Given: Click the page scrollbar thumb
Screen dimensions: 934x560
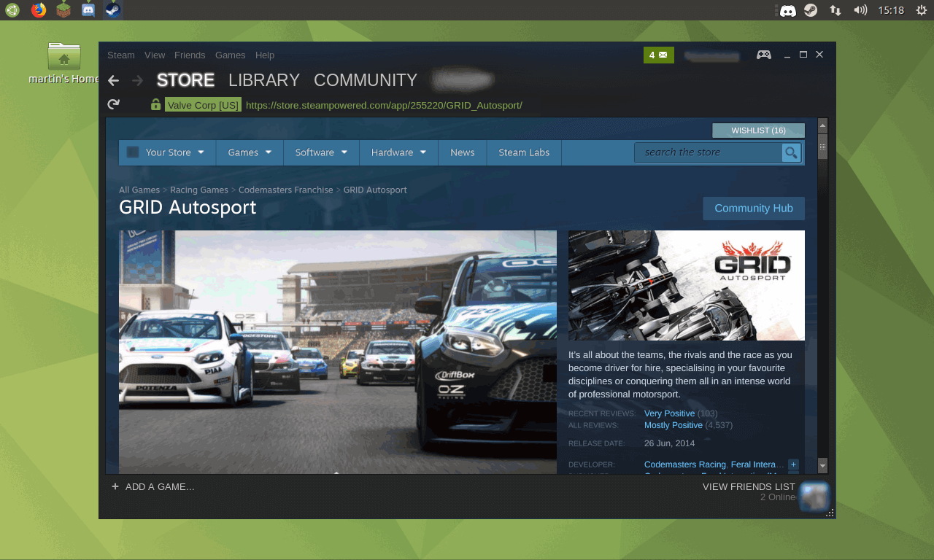Looking at the screenshot, I should tap(823, 147).
